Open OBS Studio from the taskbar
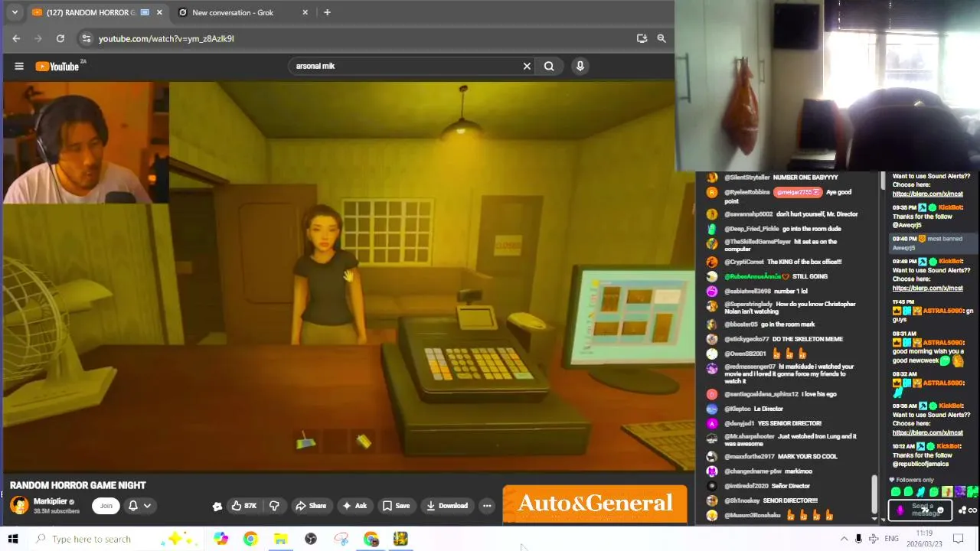The width and height of the screenshot is (980, 551). (311, 539)
